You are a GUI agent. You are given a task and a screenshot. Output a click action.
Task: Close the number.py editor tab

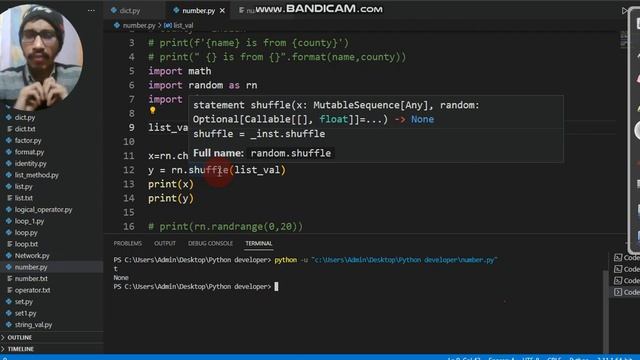(222, 11)
